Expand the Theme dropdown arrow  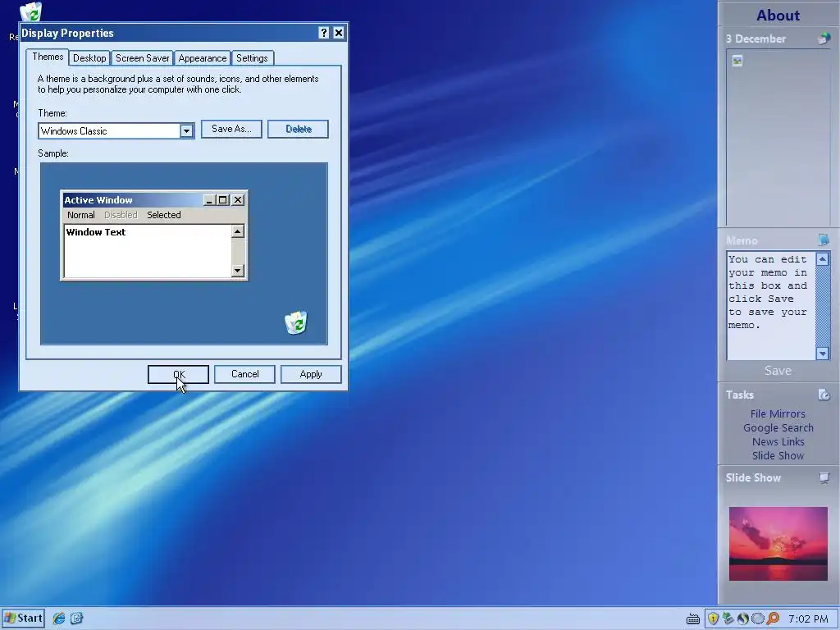(186, 130)
